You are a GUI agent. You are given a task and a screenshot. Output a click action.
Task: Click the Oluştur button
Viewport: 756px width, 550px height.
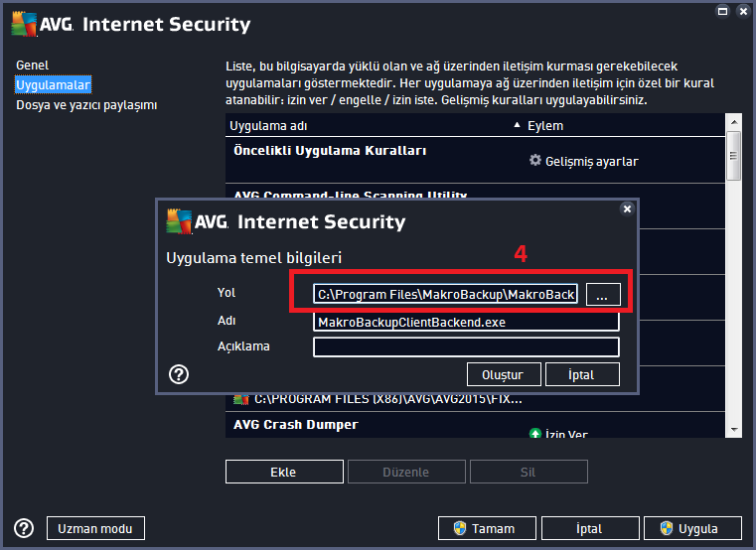(504, 374)
